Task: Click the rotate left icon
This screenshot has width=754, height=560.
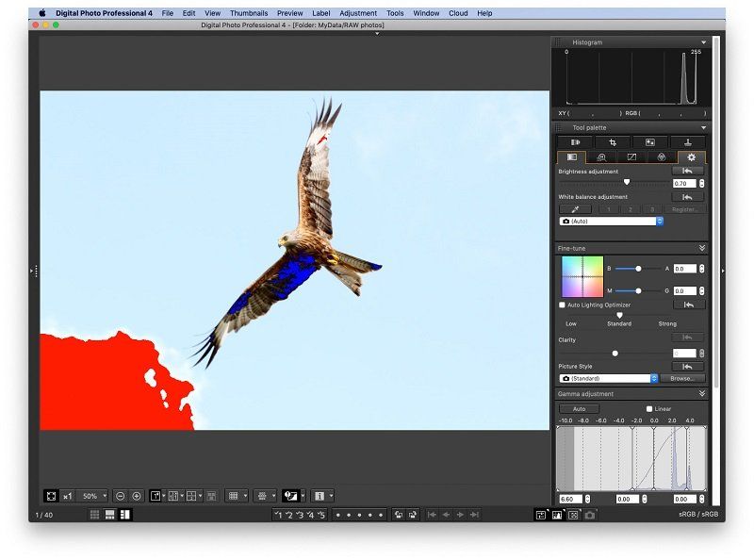Action: tap(399, 514)
